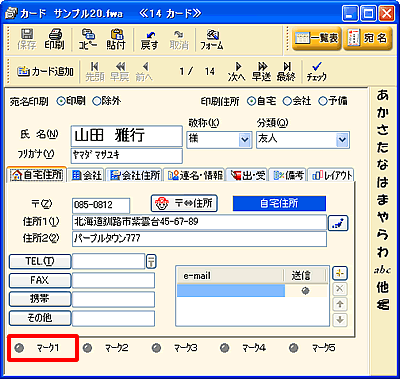The height and width of the screenshot is (379, 400).
Task: Click the FAX button
Action: (40, 280)
